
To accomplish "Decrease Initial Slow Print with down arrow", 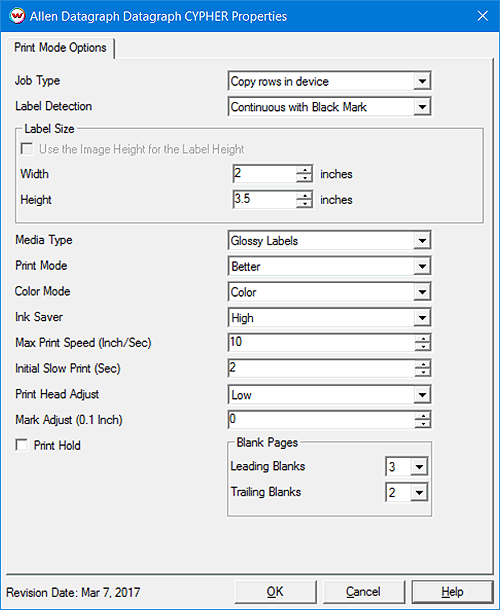I will [423, 373].
